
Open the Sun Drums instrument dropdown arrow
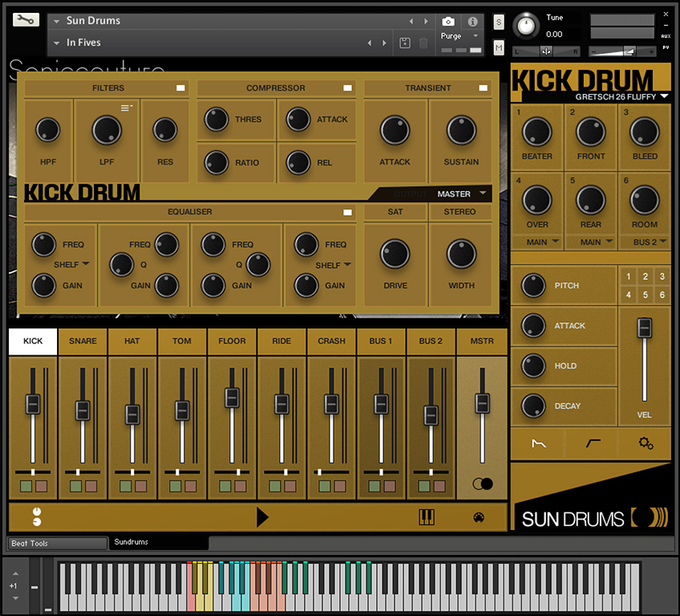coord(56,21)
